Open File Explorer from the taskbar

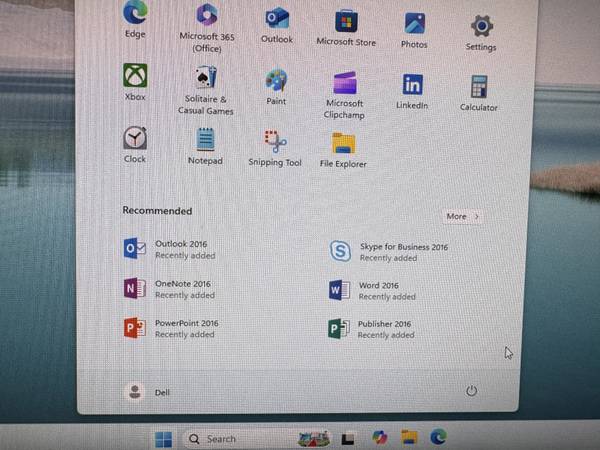[409, 437]
